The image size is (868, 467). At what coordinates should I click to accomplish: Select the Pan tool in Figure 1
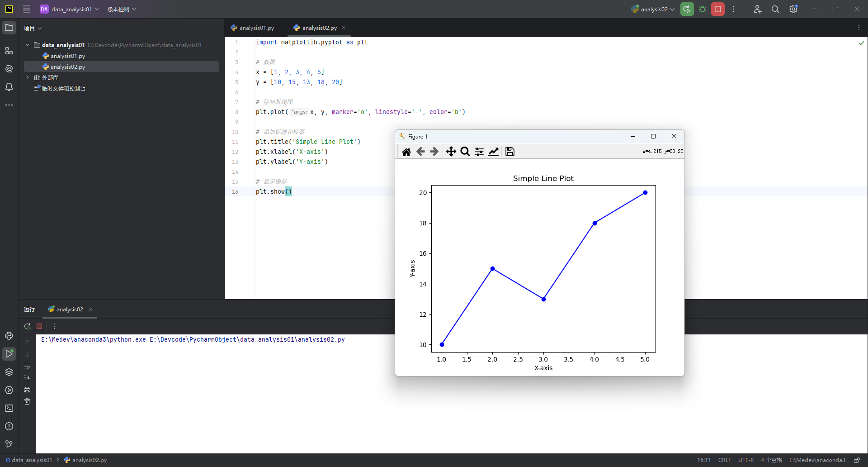(451, 152)
